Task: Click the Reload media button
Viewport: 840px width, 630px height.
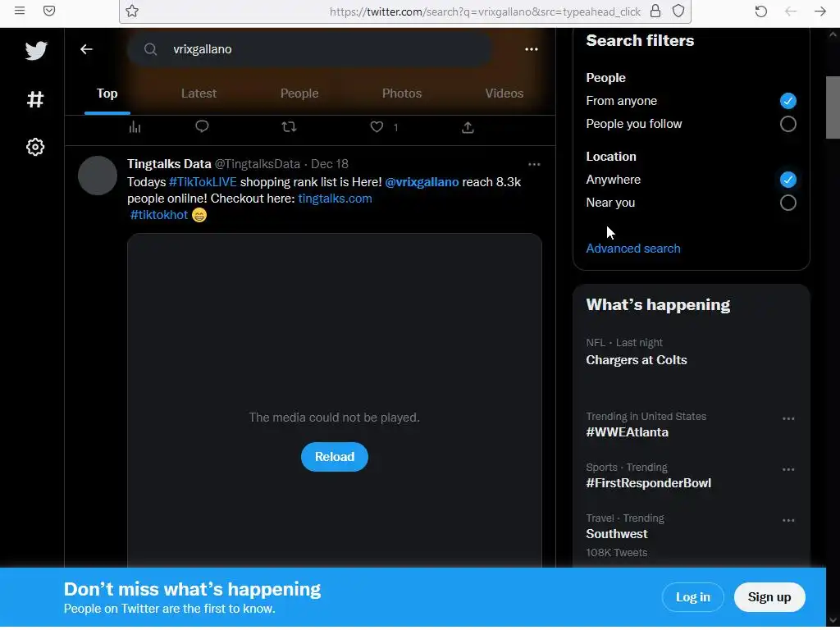Action: point(335,457)
